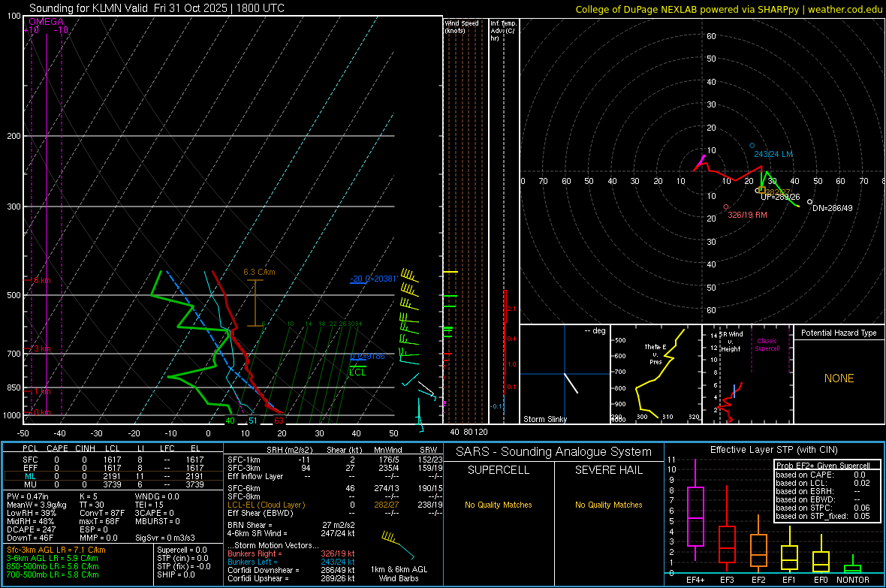The width and height of the screenshot is (886, 588).
Task: Open the Theta-E v. Pres inset panel
Action: coord(655,374)
